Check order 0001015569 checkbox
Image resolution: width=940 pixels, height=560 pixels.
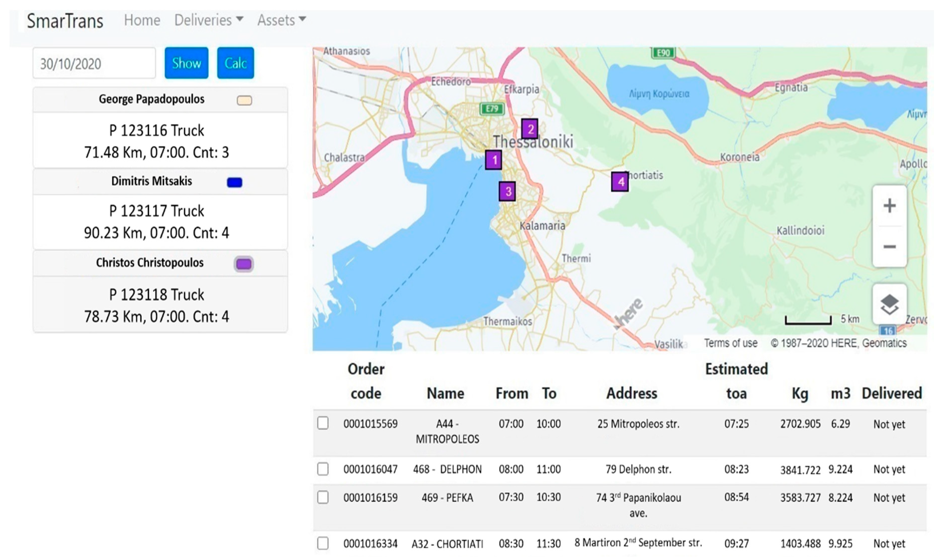coord(323,423)
